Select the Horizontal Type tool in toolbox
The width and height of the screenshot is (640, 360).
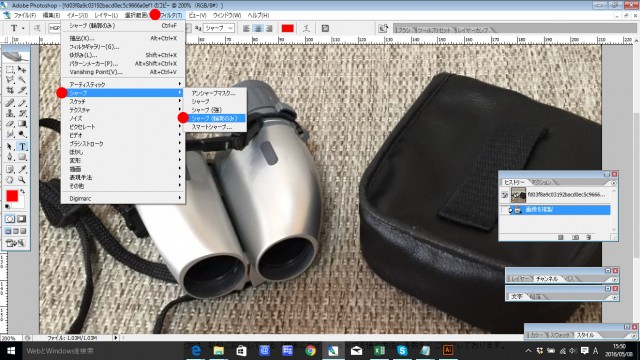pyautogui.click(x=22, y=146)
